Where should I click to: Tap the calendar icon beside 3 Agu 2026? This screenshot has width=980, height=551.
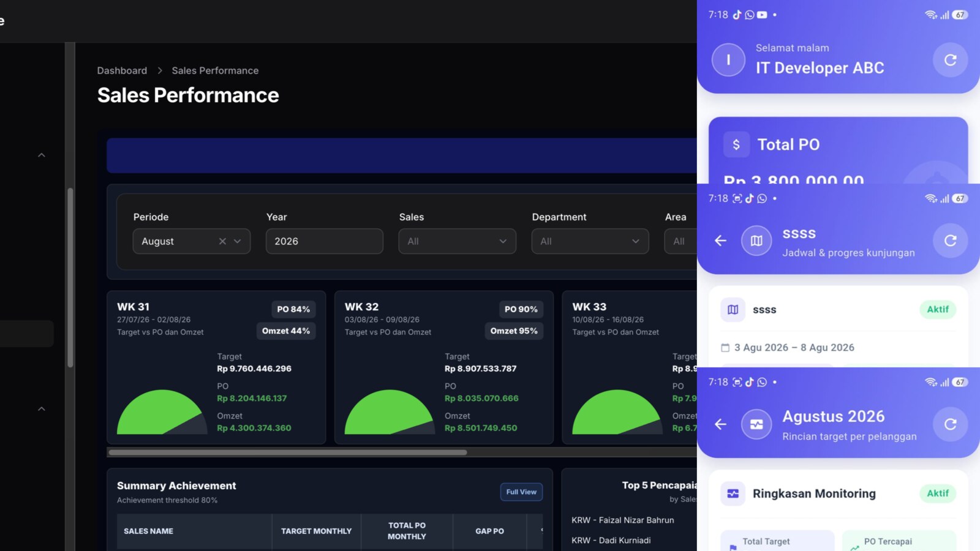pyautogui.click(x=725, y=348)
